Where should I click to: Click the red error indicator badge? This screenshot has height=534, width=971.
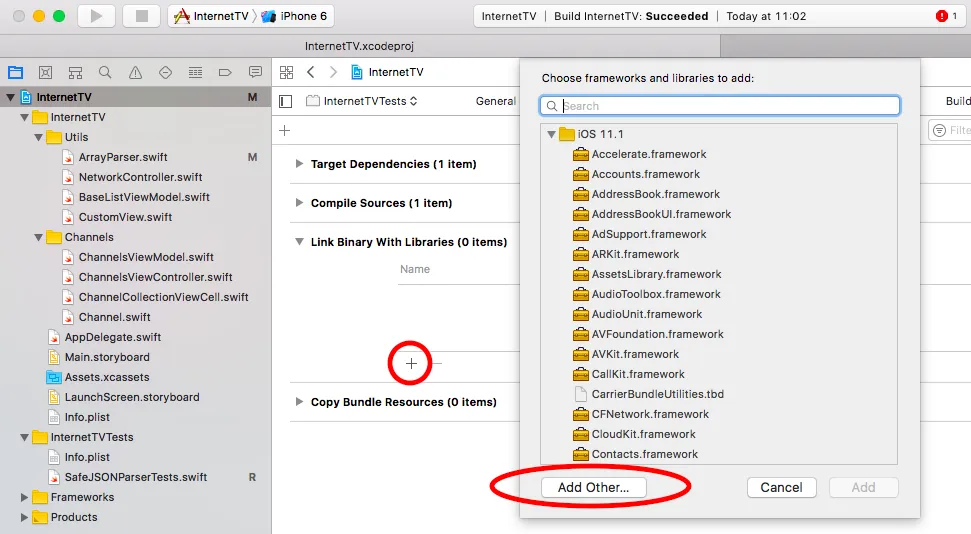(942, 16)
